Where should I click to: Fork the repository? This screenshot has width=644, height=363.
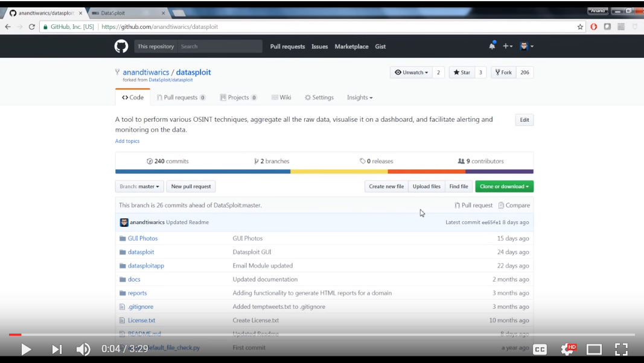503,72
